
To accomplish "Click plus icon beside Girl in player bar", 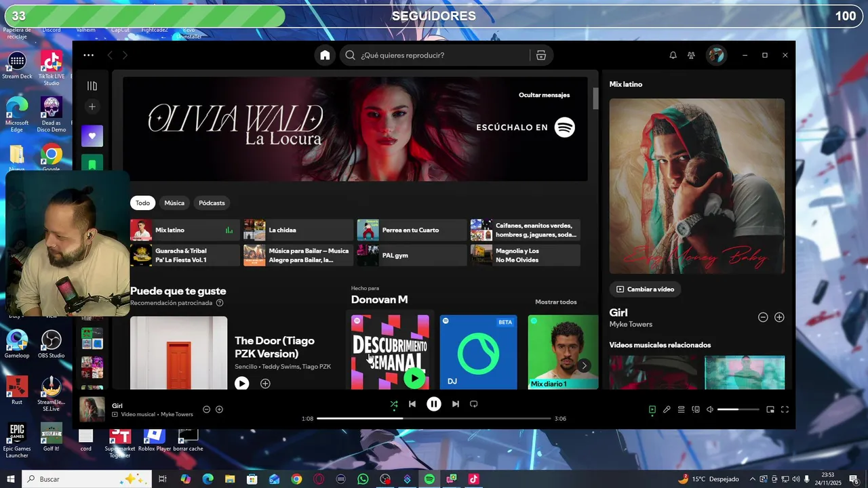I will [x=219, y=409].
